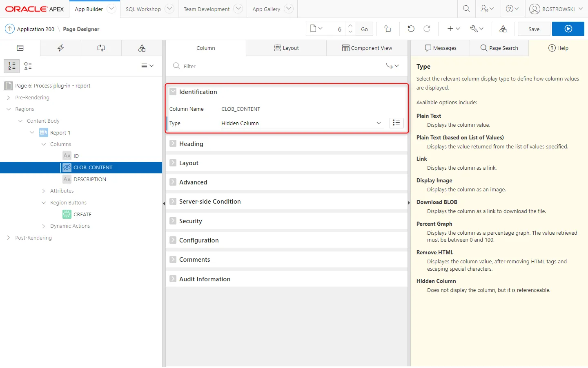Switch to the Component View tab
The width and height of the screenshot is (588, 368).
[x=367, y=48]
